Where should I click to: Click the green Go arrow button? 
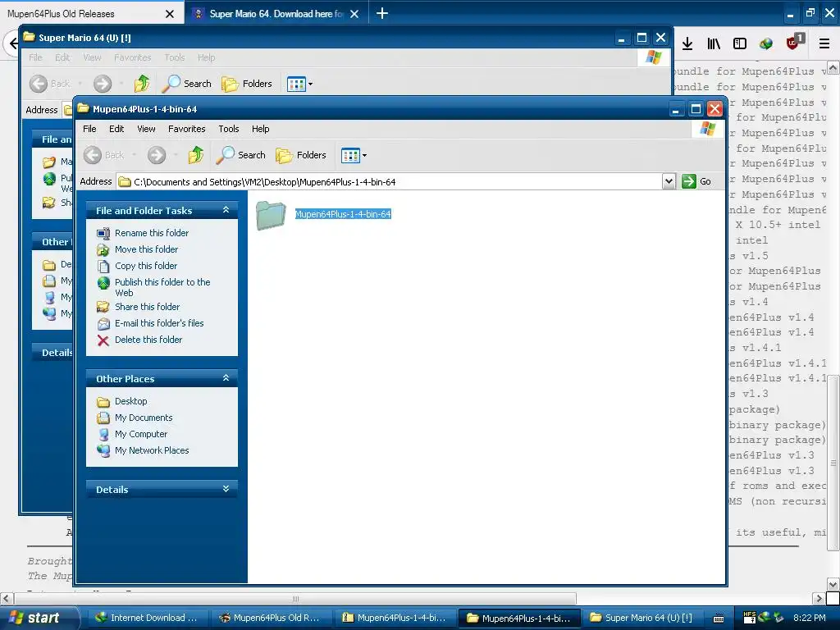689,181
